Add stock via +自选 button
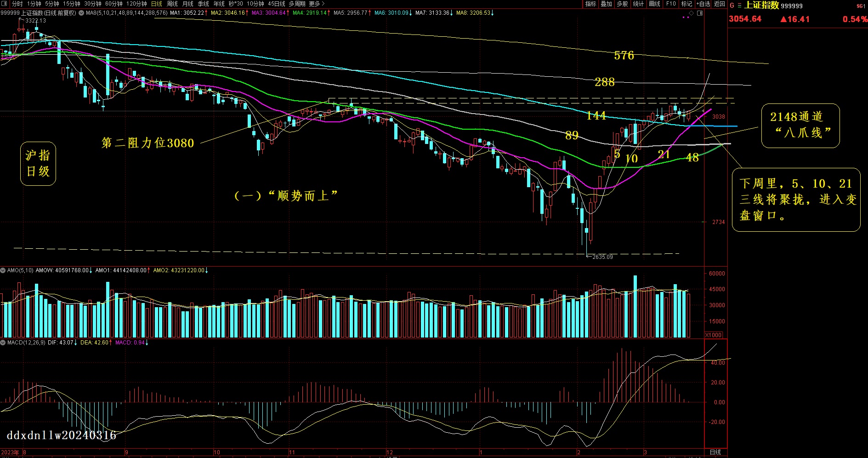868x458 pixels. (x=703, y=4)
